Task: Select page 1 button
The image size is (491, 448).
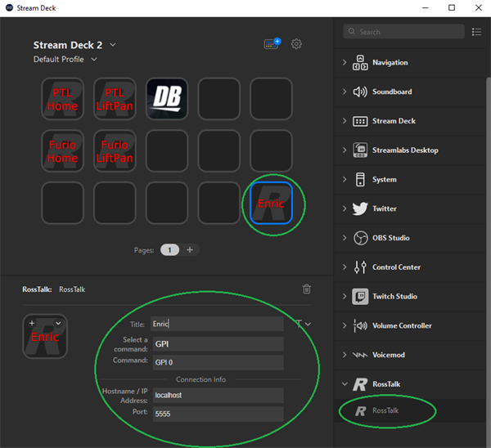Action: [x=169, y=250]
